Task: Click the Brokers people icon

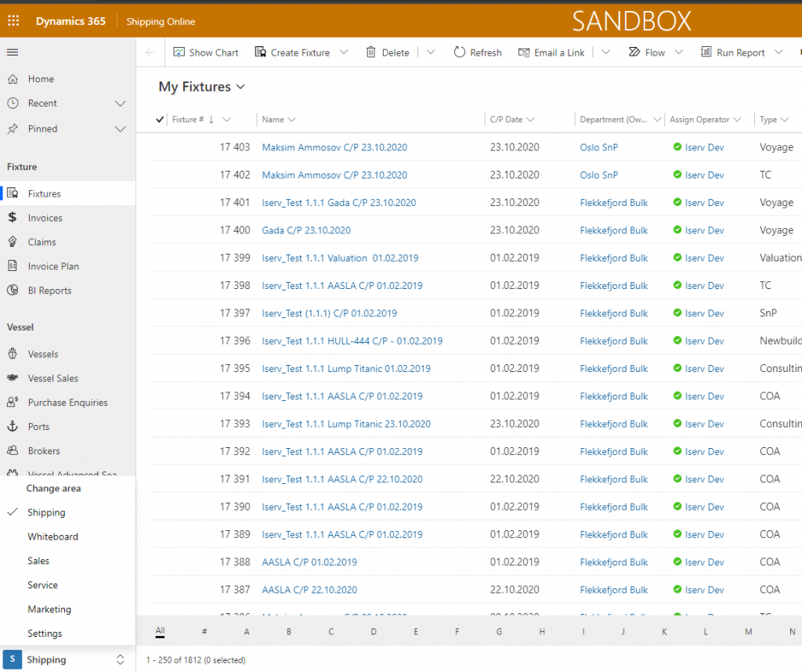Action: [x=13, y=450]
